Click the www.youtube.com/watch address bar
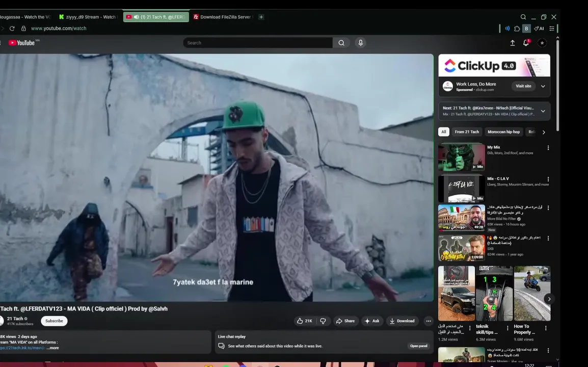This screenshot has height=367, width=588. click(x=59, y=29)
